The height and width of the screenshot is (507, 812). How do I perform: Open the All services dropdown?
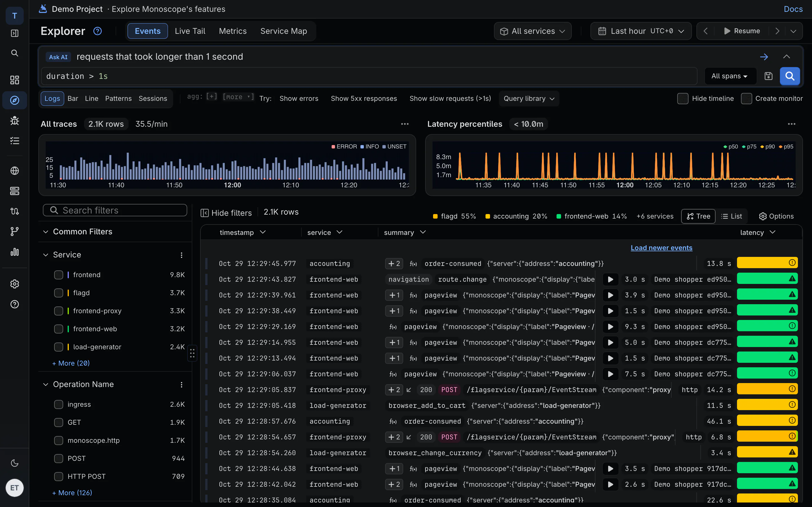533,31
